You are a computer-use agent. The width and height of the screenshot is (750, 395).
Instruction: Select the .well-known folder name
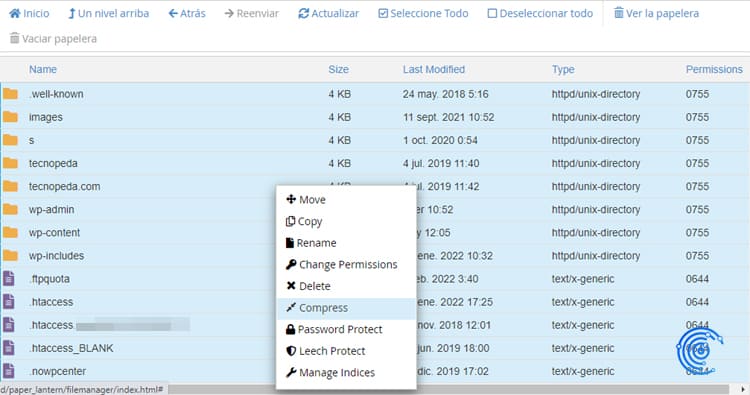pyautogui.click(x=56, y=94)
